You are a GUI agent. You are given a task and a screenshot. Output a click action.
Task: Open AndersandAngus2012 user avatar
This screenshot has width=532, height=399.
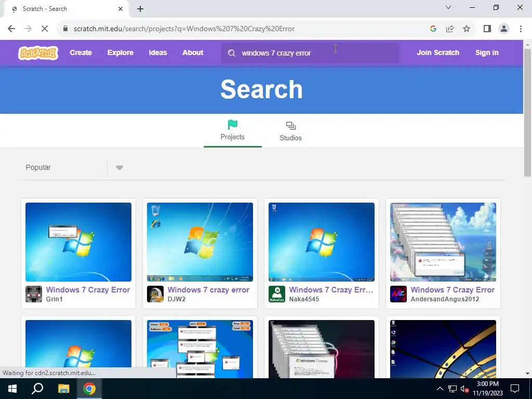(x=398, y=294)
